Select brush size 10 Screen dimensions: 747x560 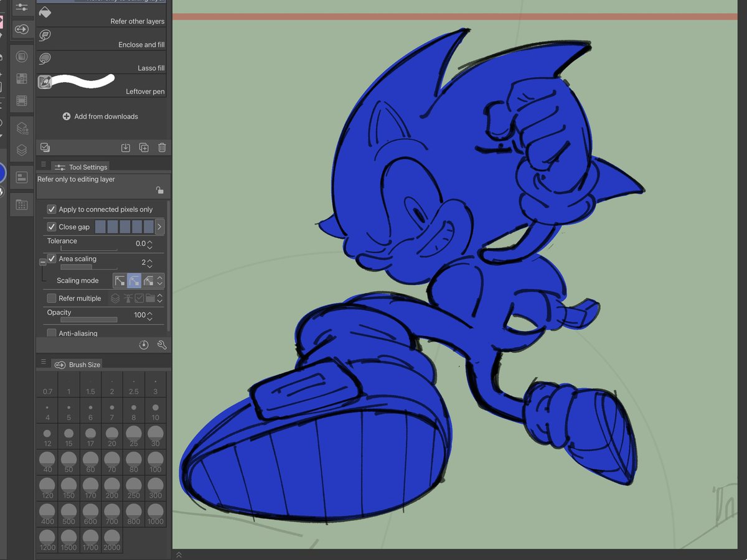(x=155, y=411)
